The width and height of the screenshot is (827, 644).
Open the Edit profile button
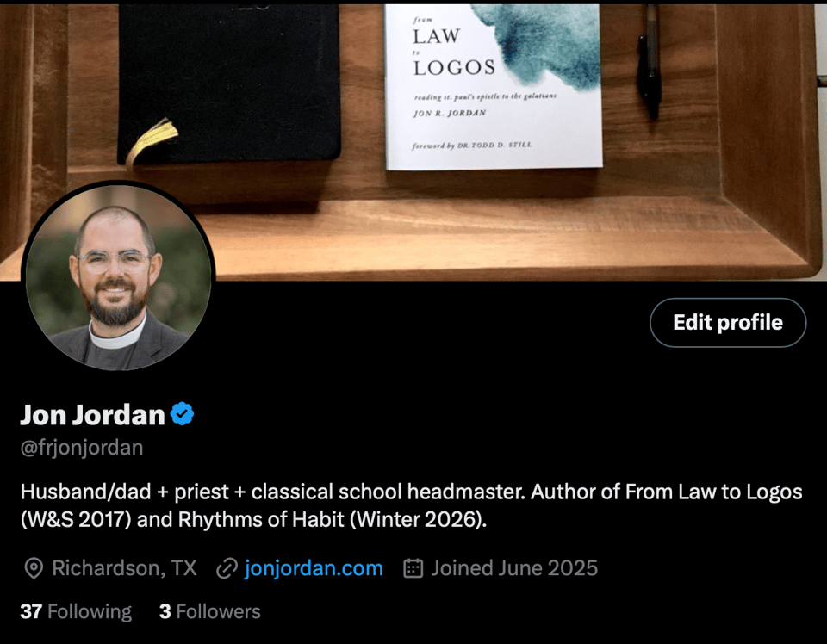click(x=728, y=323)
